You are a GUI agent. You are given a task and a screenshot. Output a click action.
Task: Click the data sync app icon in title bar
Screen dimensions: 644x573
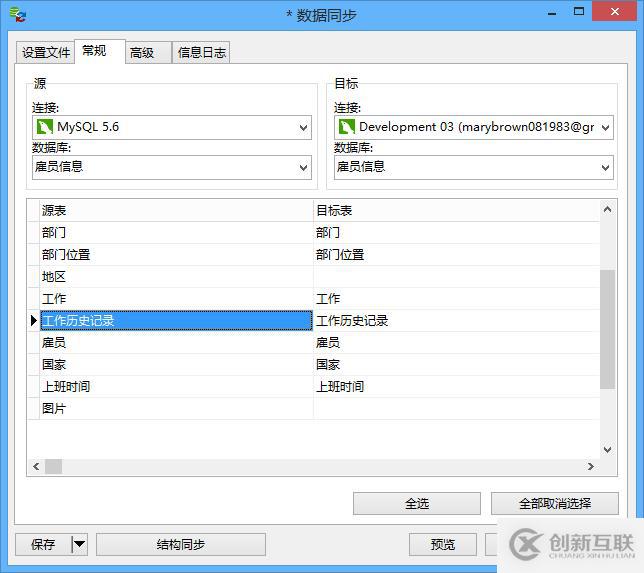(x=18, y=15)
